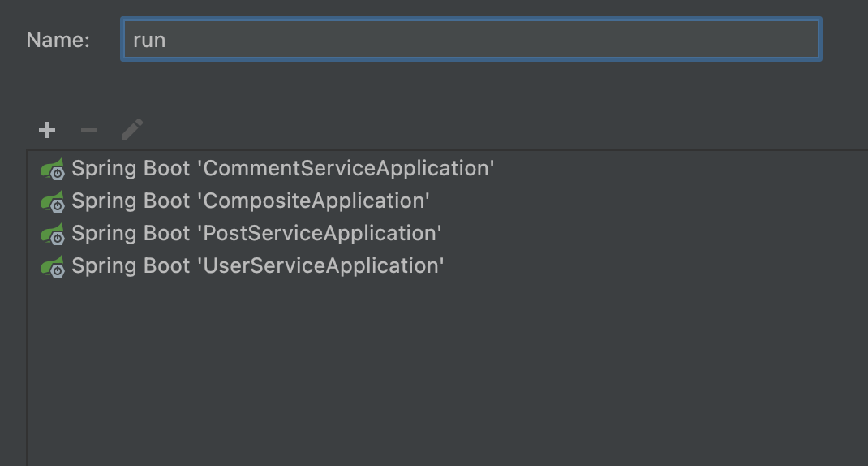Click Spring Boot icon beside CompositeApplication
The height and width of the screenshot is (466, 868).
pos(53,201)
